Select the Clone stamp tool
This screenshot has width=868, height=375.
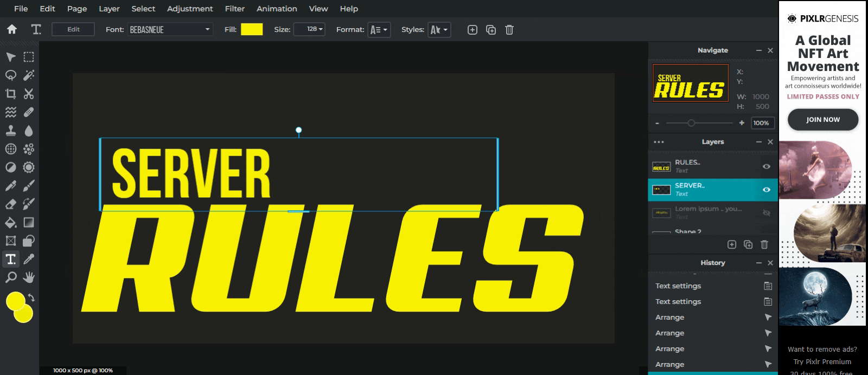tap(11, 131)
